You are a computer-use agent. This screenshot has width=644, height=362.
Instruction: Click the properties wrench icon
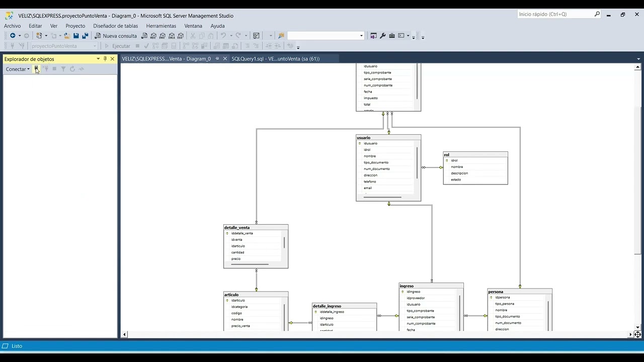coord(383,36)
